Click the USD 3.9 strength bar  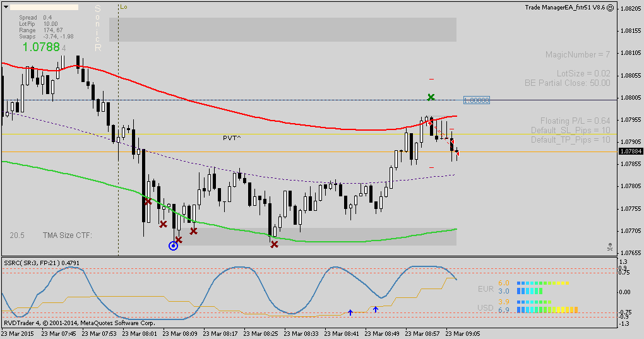pyautogui.click(x=534, y=302)
